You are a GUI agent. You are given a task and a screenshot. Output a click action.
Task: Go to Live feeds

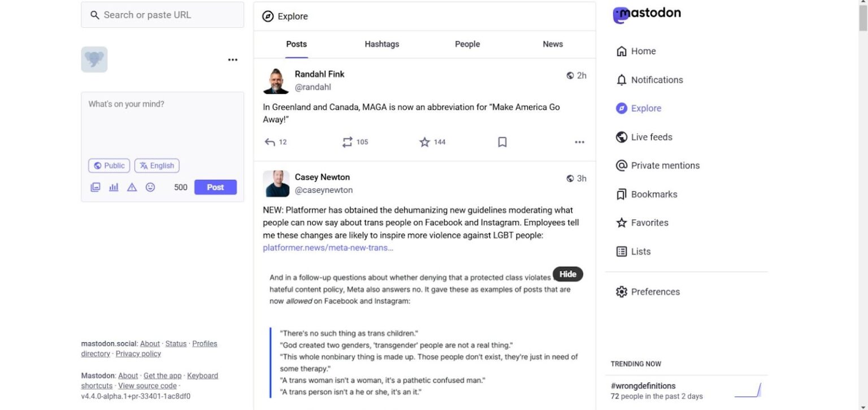pyautogui.click(x=644, y=137)
